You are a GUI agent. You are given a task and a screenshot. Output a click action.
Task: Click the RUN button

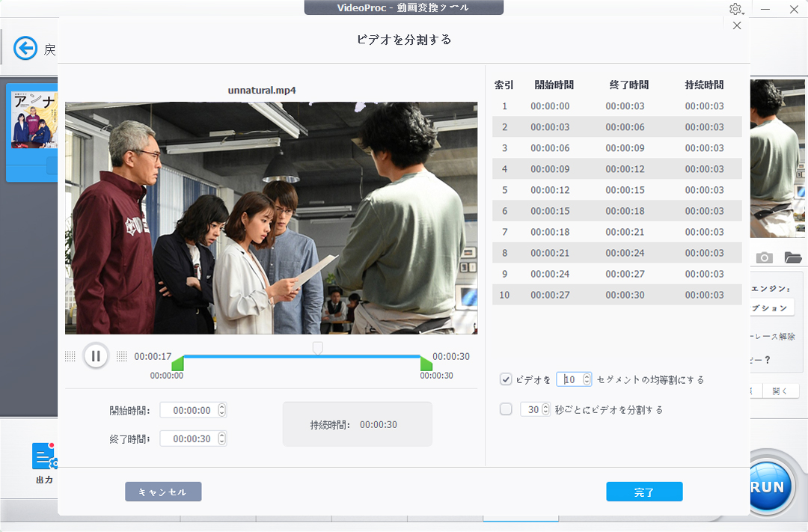point(768,486)
